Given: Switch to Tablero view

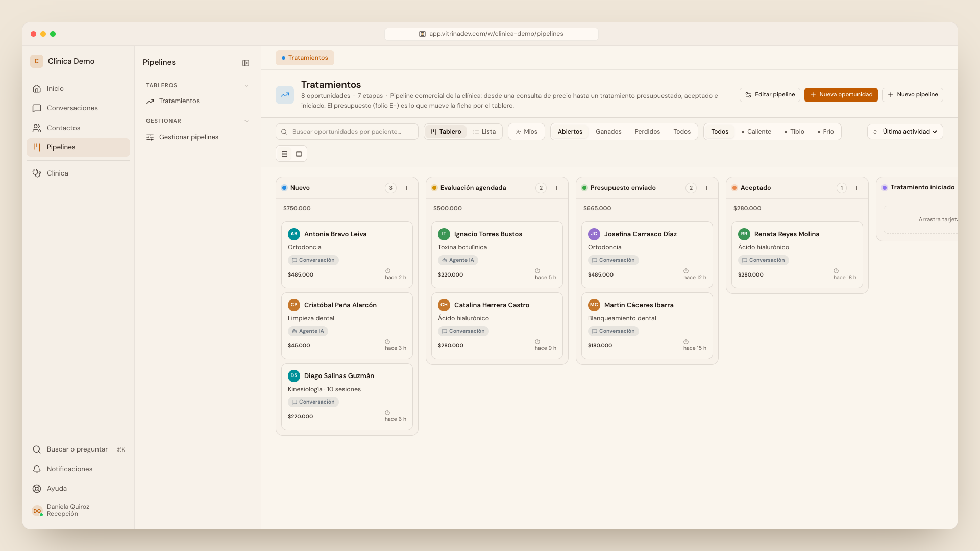Looking at the screenshot, I should (x=446, y=132).
